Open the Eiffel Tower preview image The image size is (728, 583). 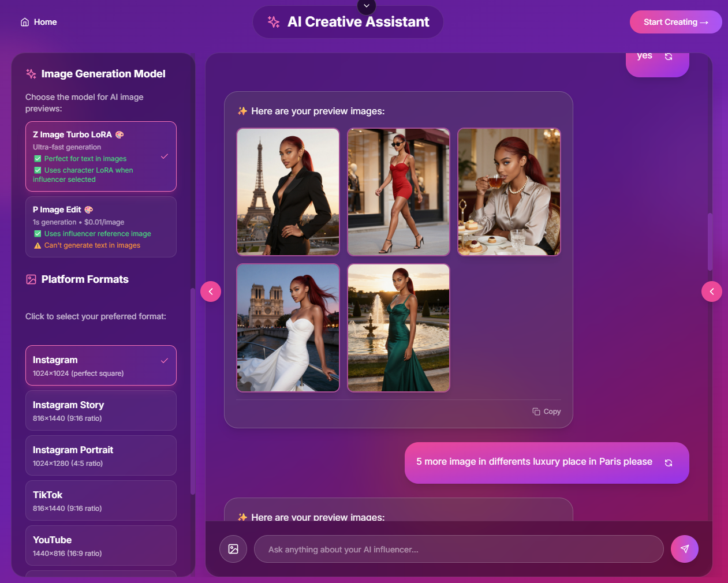288,192
